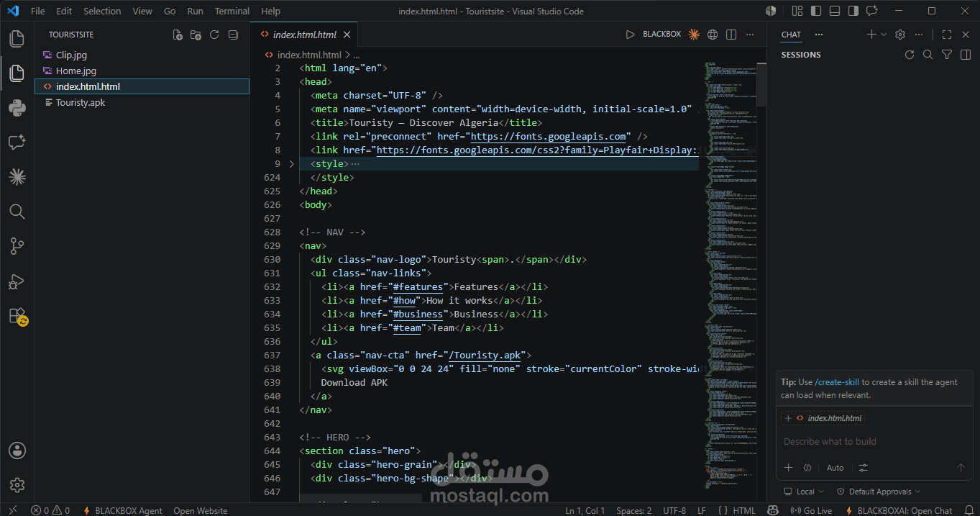Click the globe icon in editor toolbar

pos(713,35)
